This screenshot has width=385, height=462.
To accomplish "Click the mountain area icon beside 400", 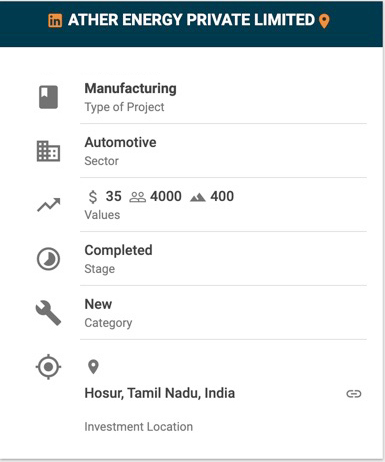I will pos(198,198).
